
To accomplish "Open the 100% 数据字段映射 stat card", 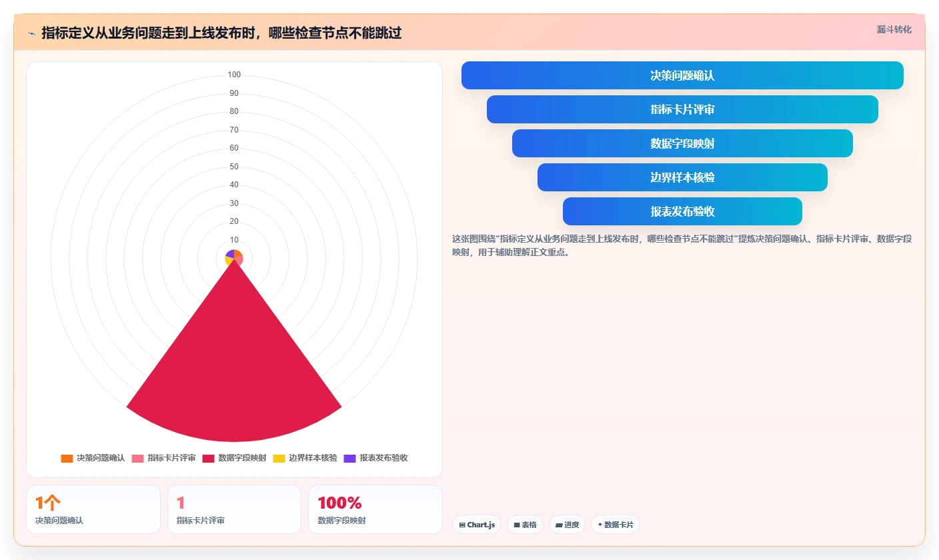I will 375,509.
